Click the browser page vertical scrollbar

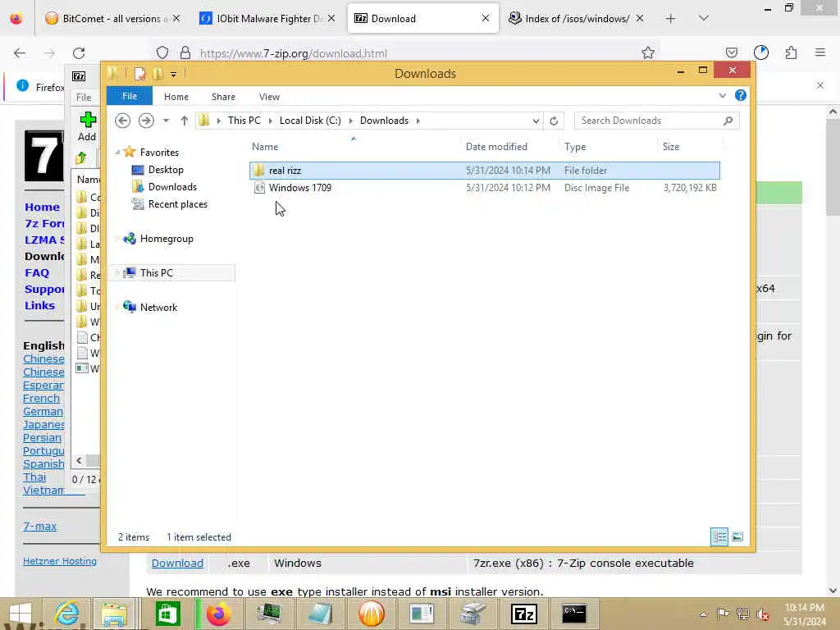(x=833, y=167)
